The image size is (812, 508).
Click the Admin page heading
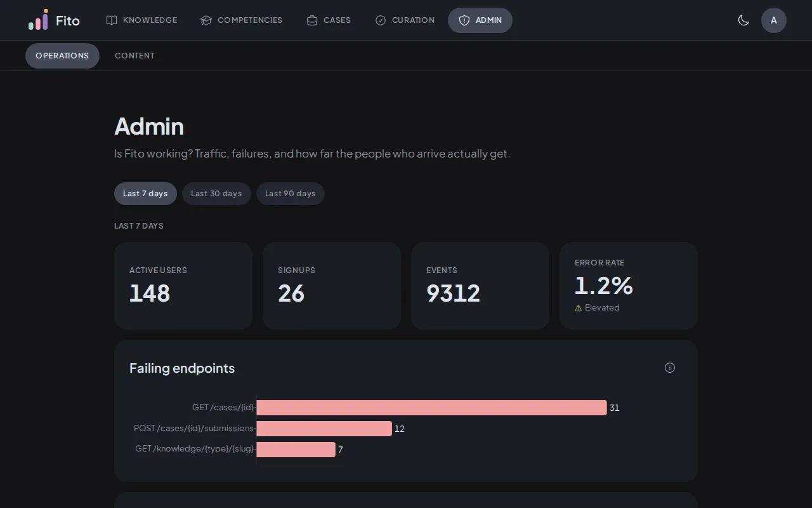[x=149, y=126]
